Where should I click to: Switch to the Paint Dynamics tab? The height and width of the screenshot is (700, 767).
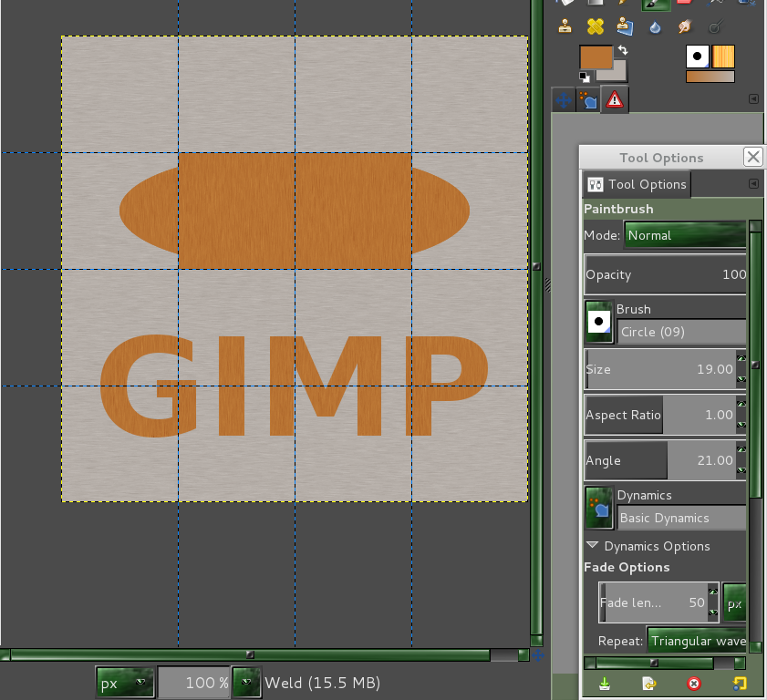point(588,100)
